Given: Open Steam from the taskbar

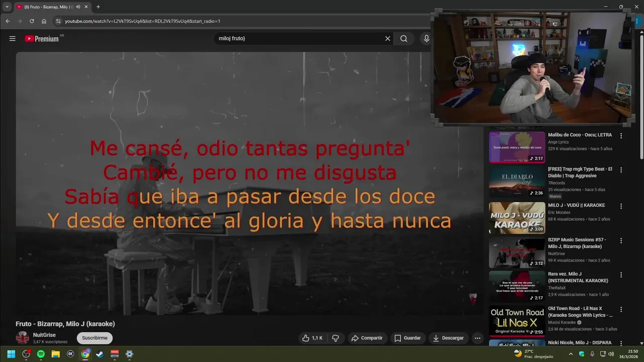Looking at the screenshot, I should [x=100, y=354].
